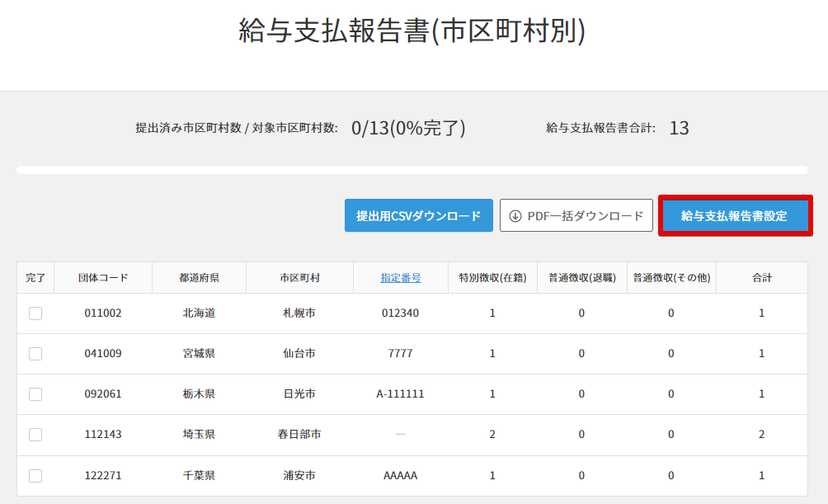Check the 完了 checkbox for 仙台市
Viewport: 828px width, 504px height.
35,354
